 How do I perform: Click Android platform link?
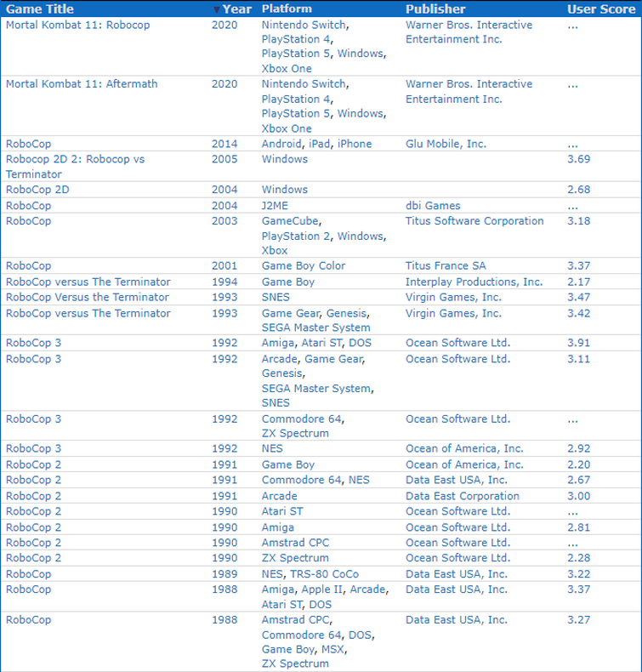pyautogui.click(x=281, y=144)
